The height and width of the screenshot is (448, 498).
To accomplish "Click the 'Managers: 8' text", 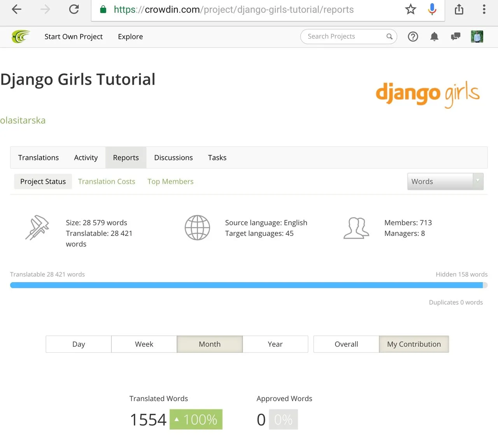I will click(405, 234).
